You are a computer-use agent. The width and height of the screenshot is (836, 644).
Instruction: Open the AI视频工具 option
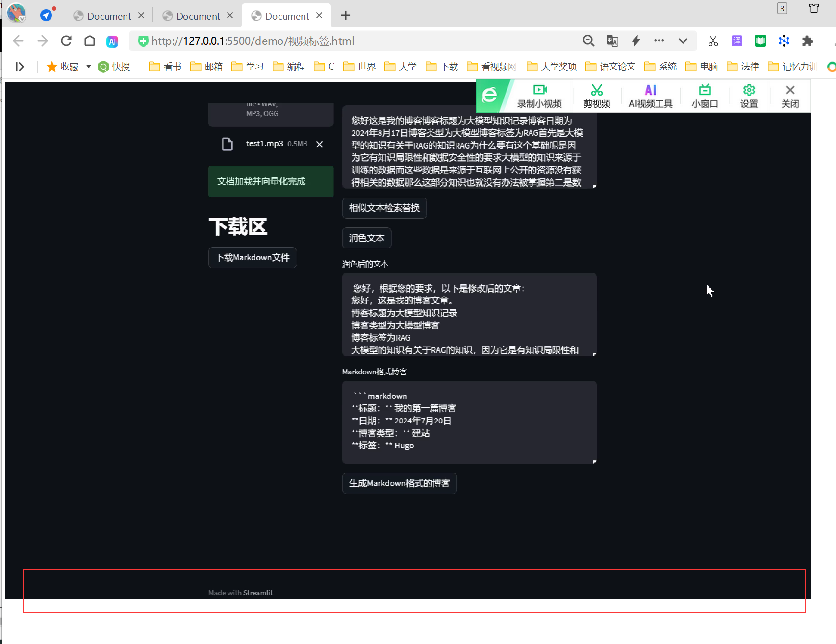(651, 96)
